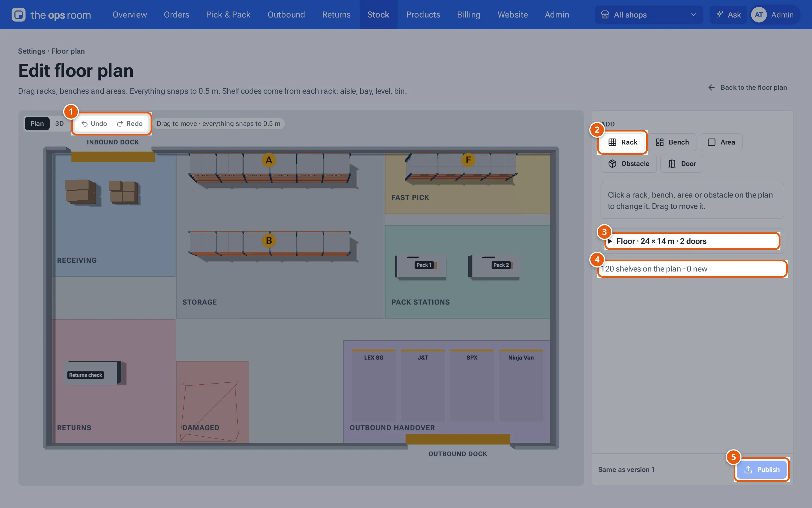
Task: Open the Overview menu
Action: click(129, 15)
